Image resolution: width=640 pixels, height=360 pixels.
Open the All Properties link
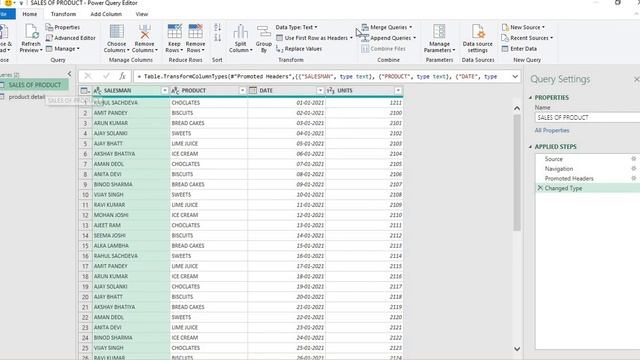[552, 131]
